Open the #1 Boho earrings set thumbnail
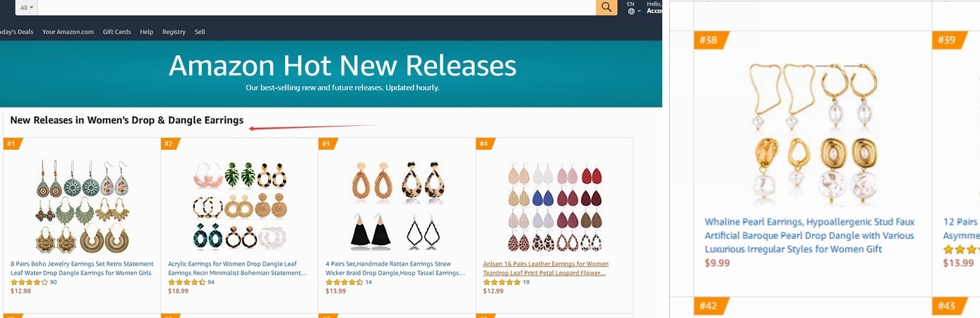The width and height of the screenshot is (980, 318). coord(82,206)
